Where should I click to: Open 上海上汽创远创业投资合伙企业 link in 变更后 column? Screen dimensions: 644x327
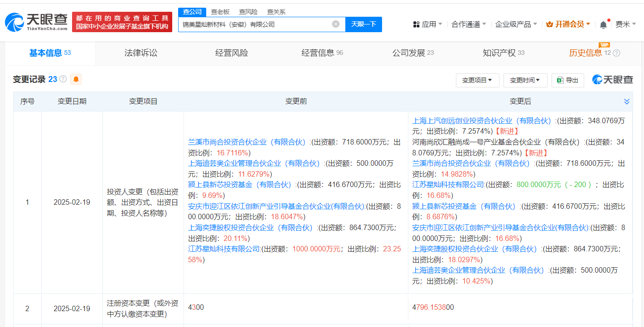(x=482, y=121)
